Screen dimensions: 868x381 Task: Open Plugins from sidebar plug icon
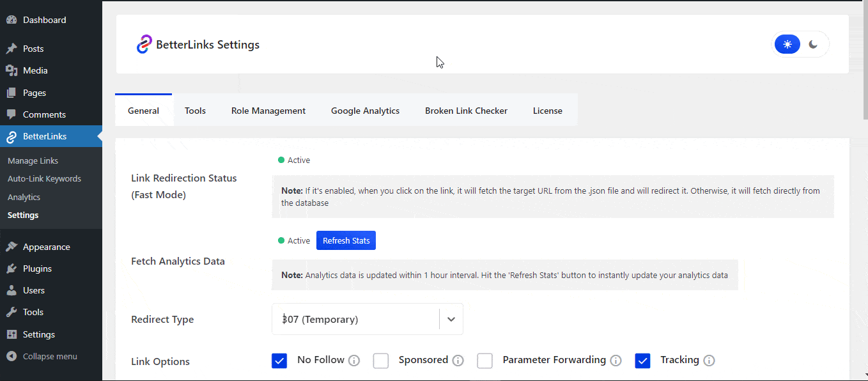pos(12,268)
